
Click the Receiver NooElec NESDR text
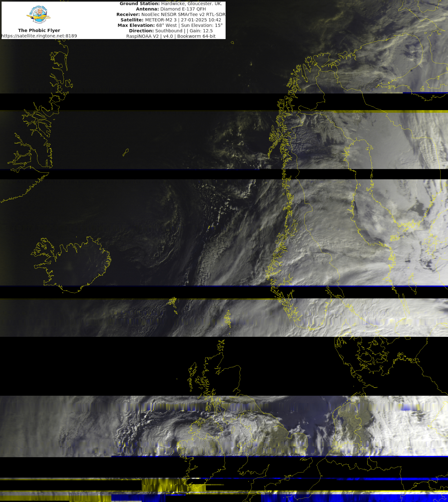(171, 15)
